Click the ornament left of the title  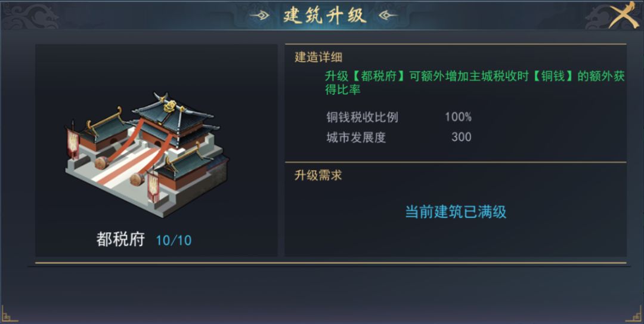pyautogui.click(x=260, y=16)
